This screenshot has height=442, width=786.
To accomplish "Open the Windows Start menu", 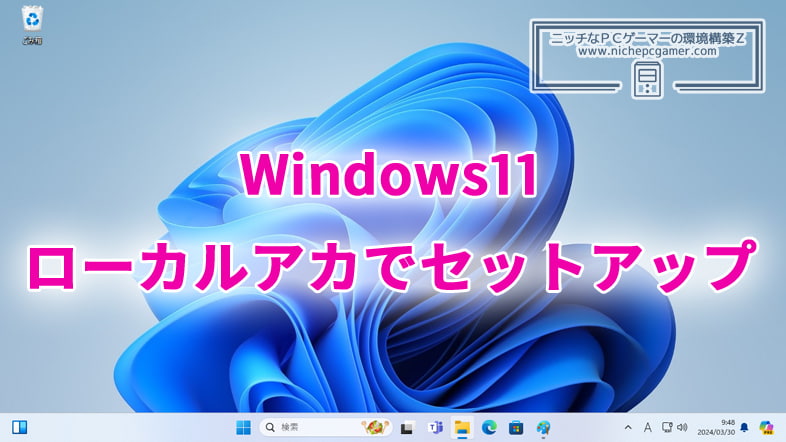I will 244,427.
